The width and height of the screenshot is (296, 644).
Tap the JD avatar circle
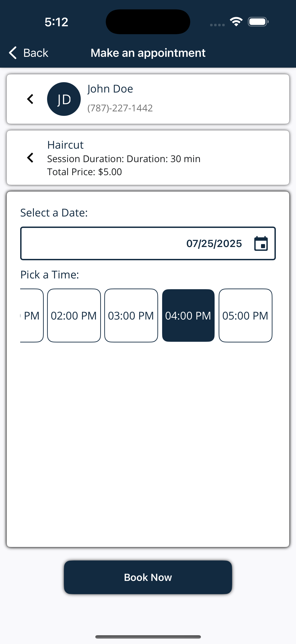64,99
